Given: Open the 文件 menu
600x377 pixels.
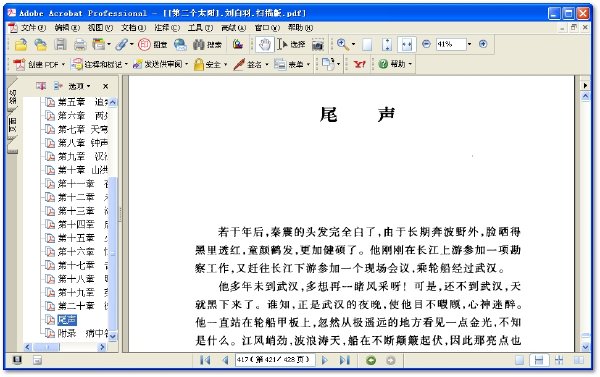Looking at the screenshot, I should coord(33,28).
